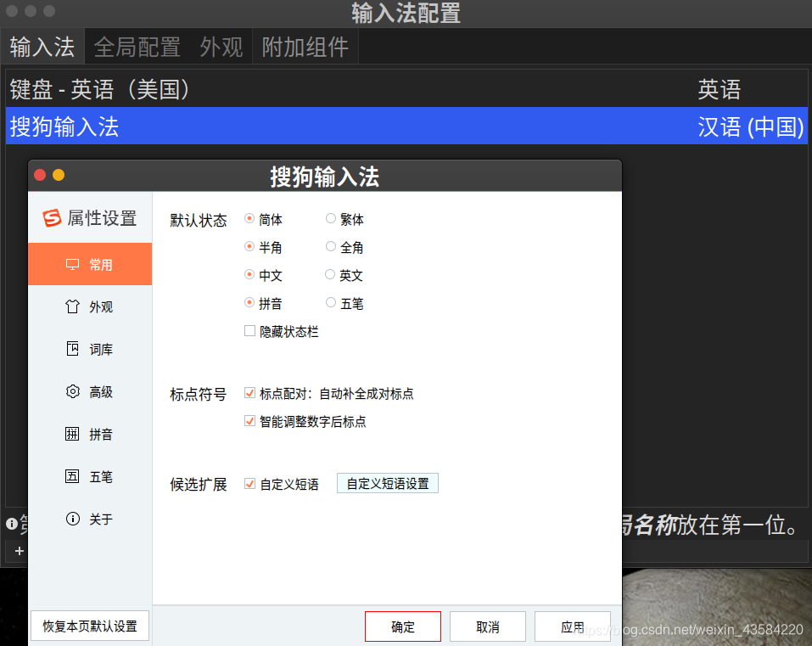Toggle 智能调整数字后标点 checkbox
The image size is (812, 646).
(249, 421)
